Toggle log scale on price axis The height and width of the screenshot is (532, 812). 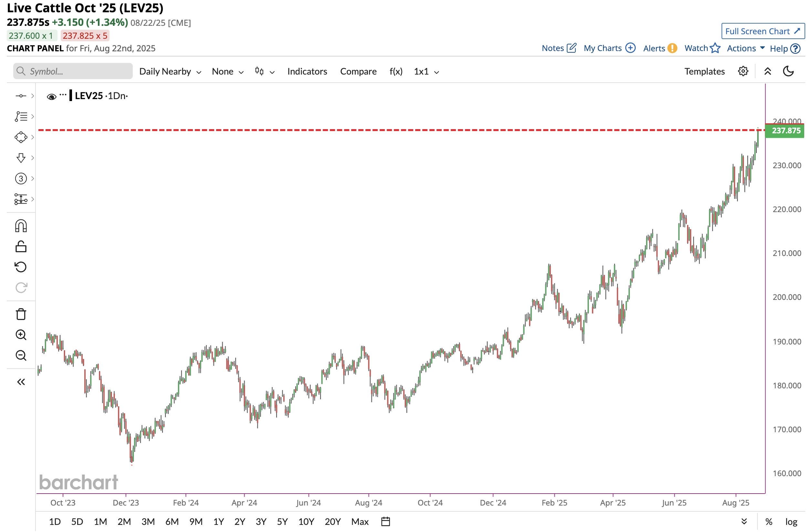coord(791,522)
